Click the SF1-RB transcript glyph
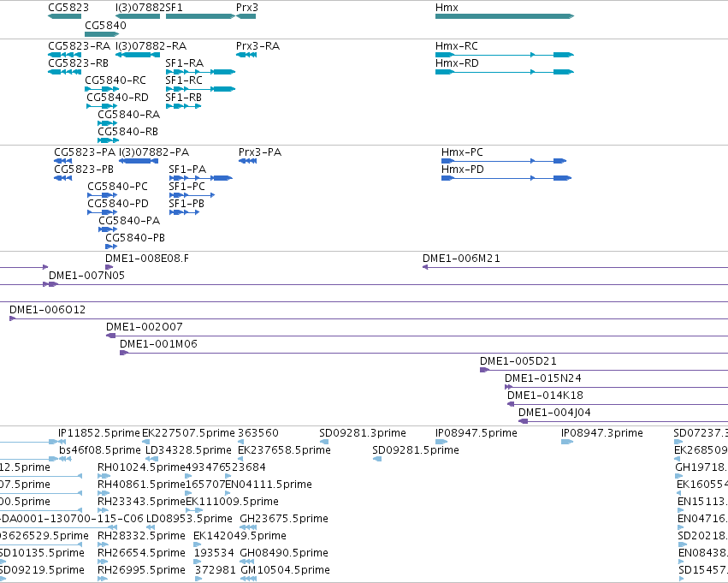 183,106
